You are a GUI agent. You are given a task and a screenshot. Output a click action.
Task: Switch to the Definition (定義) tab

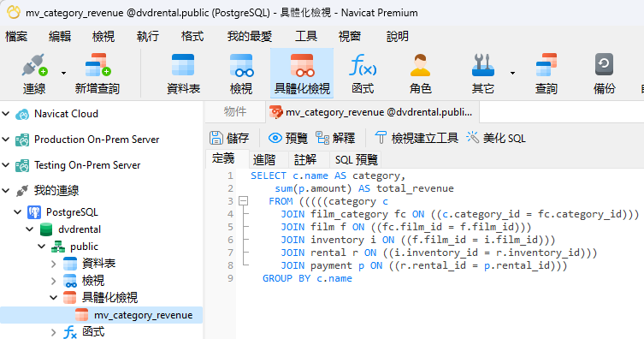[223, 159]
